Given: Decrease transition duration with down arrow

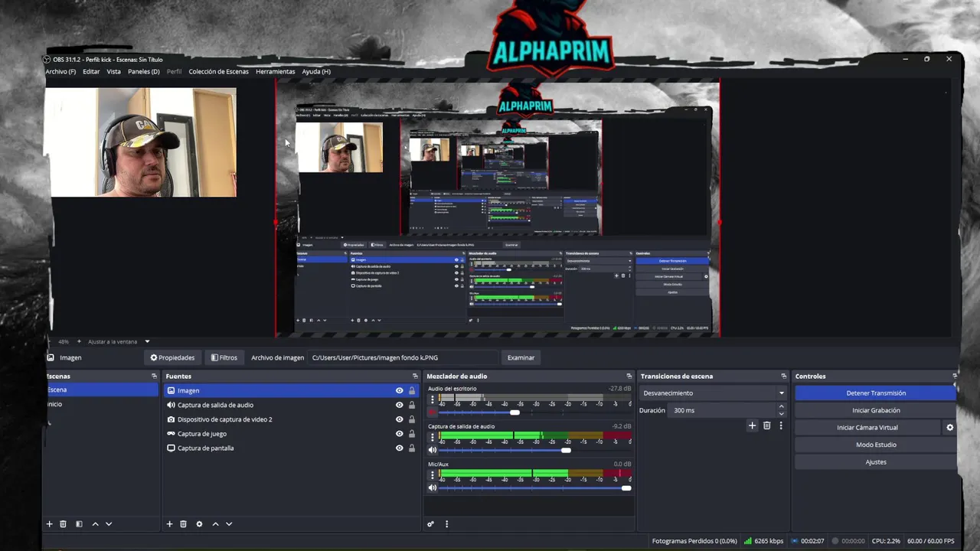Looking at the screenshot, I should 781,413.
